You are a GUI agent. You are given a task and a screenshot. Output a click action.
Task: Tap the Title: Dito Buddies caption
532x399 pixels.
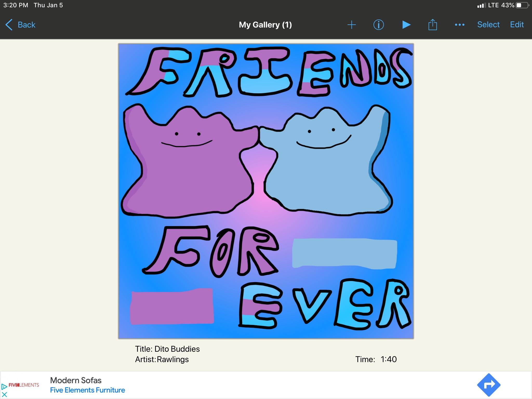click(x=167, y=349)
